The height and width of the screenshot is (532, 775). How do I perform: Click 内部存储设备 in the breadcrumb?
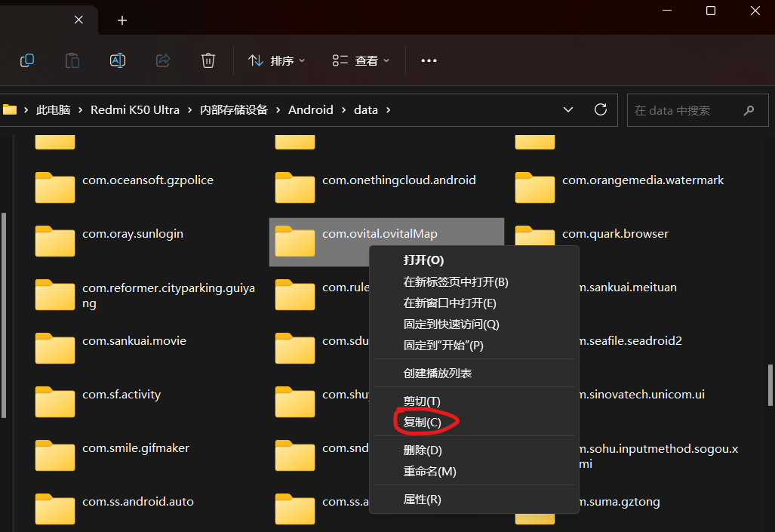pos(234,109)
